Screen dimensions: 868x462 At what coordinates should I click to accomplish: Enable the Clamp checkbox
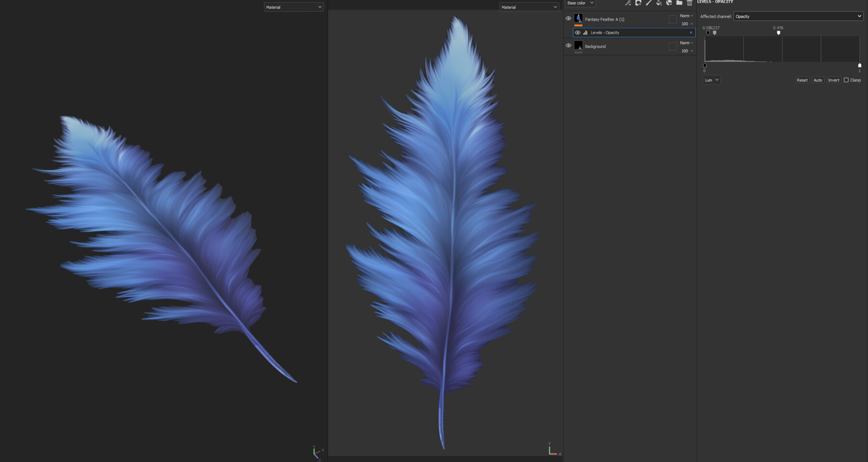846,80
